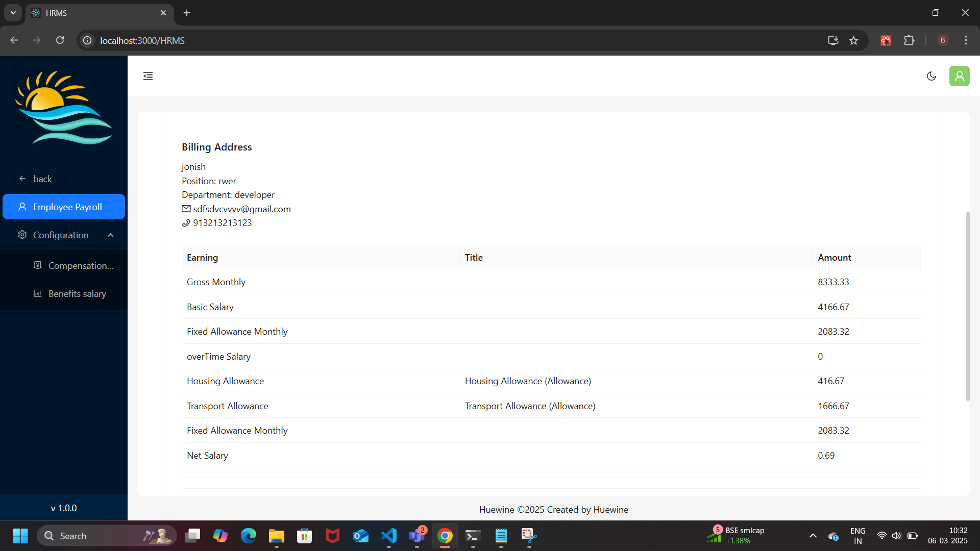Click the email sdfsdvcvvvv@gmail.com
980x551 pixels.
point(242,209)
